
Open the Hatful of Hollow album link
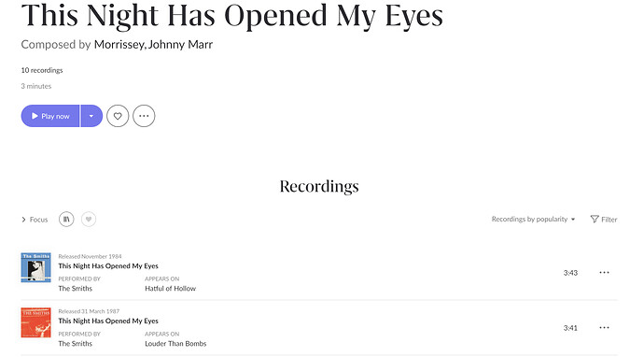click(171, 289)
